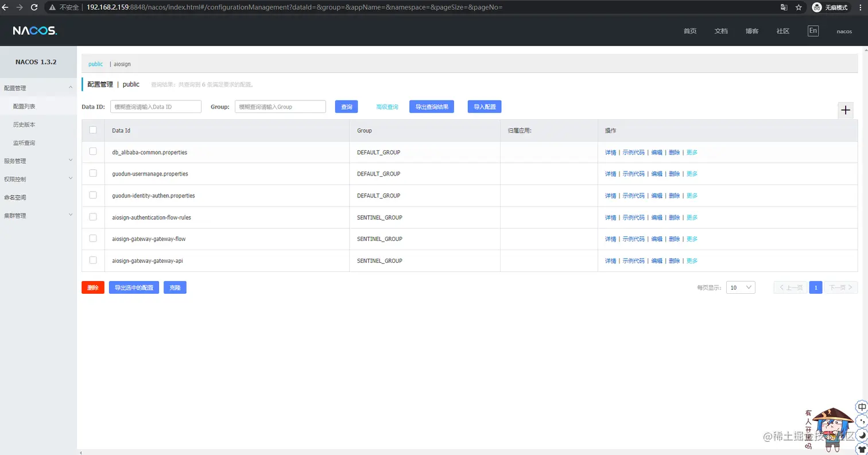Bookmark this page with the star icon
The width and height of the screenshot is (868, 455).
[x=799, y=7]
